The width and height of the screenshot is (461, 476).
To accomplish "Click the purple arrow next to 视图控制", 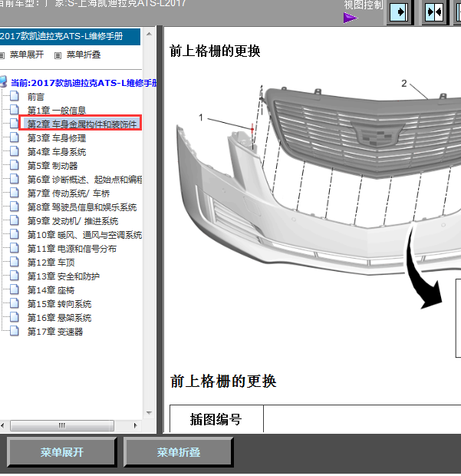I will [351, 18].
